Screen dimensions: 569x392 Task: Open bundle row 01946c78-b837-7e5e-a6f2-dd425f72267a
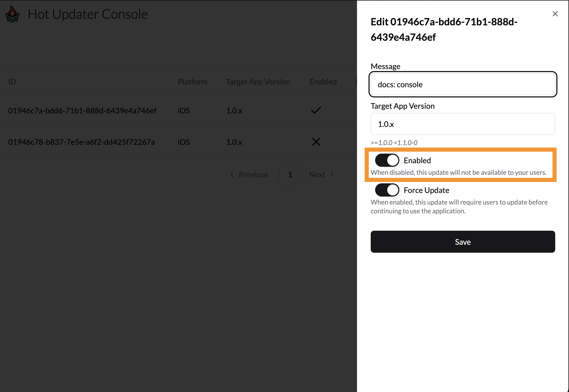(x=82, y=142)
